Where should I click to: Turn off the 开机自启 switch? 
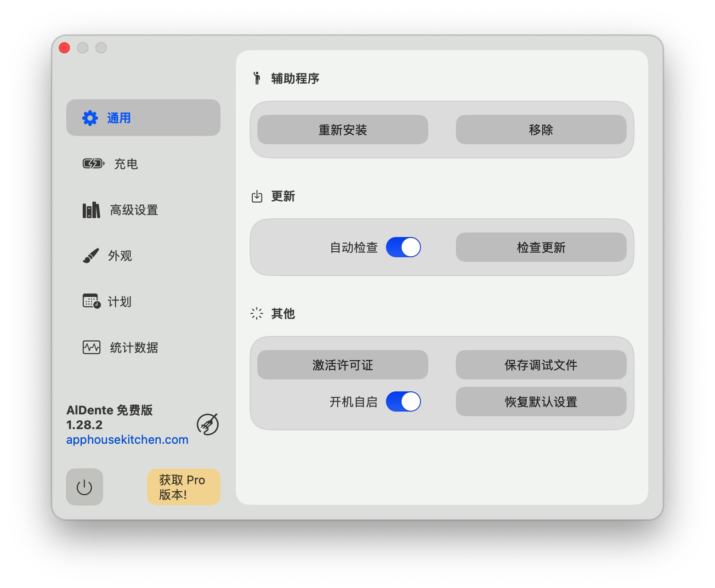pyautogui.click(x=403, y=401)
